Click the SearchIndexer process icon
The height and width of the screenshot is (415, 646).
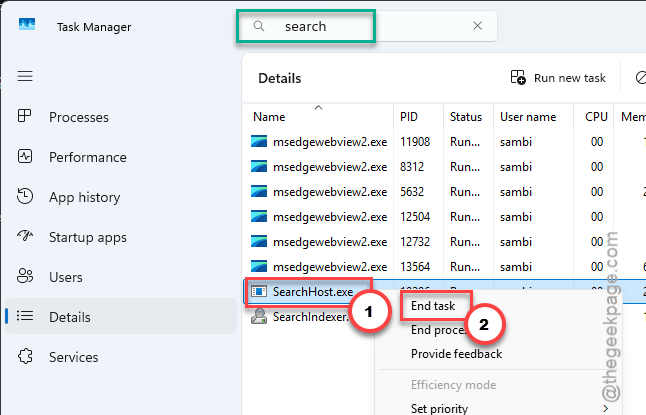[259, 317]
